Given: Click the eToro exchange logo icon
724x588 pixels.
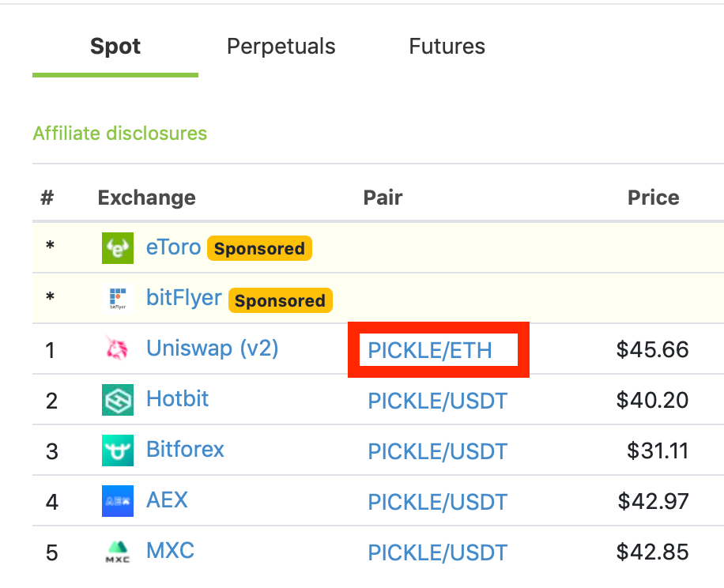Looking at the screenshot, I should pos(118,248).
